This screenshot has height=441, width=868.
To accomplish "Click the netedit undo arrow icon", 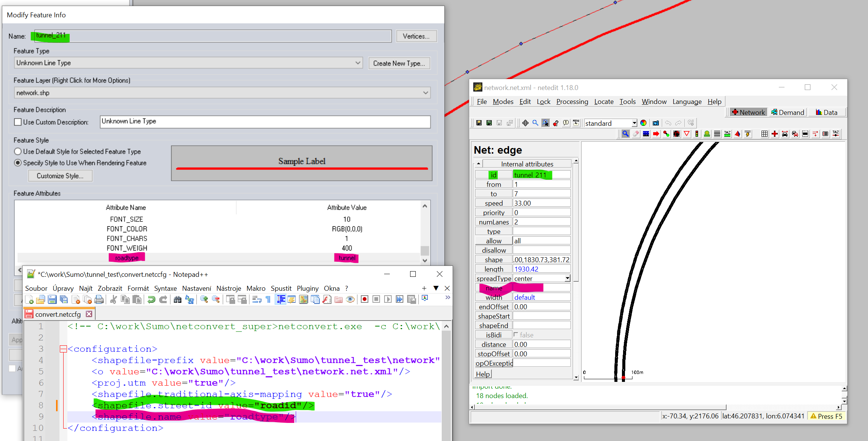I will point(668,123).
